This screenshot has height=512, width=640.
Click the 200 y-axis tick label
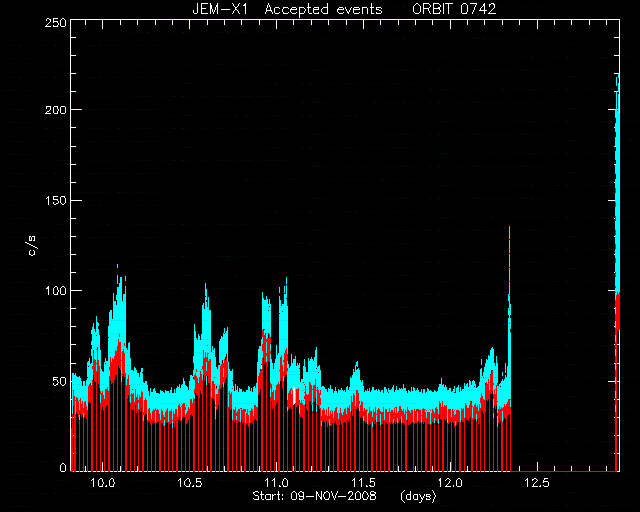[x=55, y=109]
